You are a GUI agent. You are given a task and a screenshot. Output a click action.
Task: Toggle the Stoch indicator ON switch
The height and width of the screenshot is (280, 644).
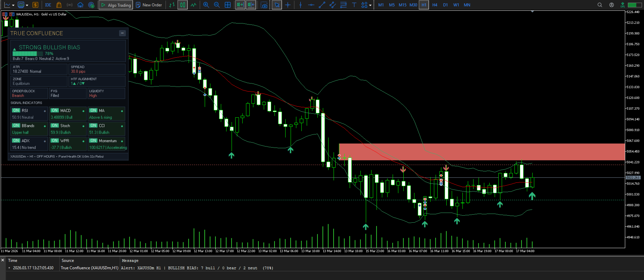pyautogui.click(x=55, y=125)
